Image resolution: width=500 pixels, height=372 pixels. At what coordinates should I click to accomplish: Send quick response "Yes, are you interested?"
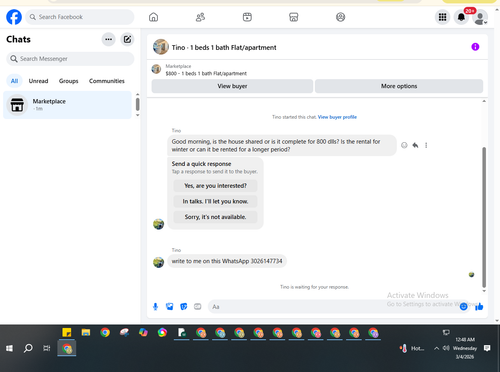215,186
